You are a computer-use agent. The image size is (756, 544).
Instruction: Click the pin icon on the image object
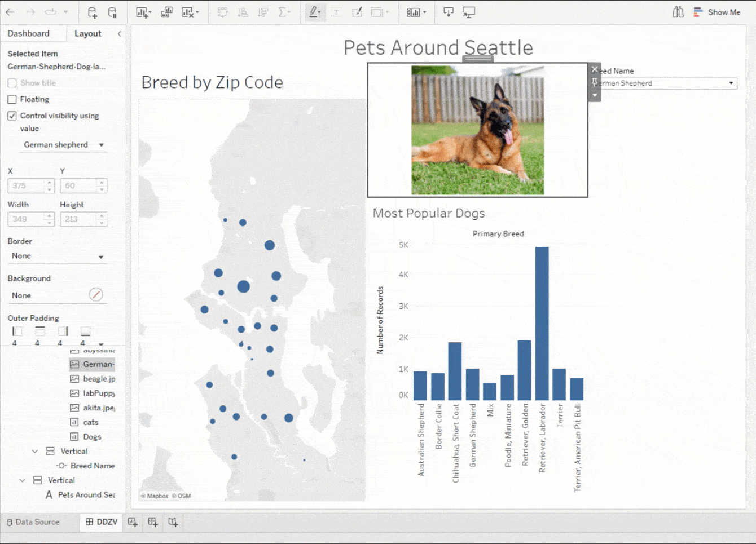coord(595,82)
